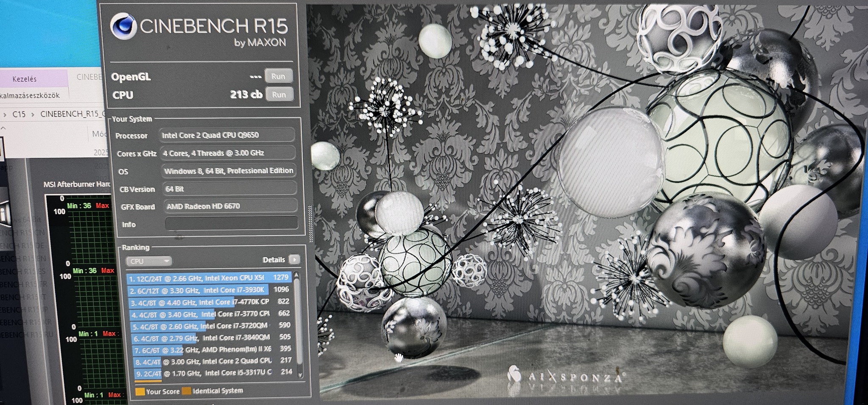Click the OpenGL label
The image size is (868, 405).
pos(131,77)
